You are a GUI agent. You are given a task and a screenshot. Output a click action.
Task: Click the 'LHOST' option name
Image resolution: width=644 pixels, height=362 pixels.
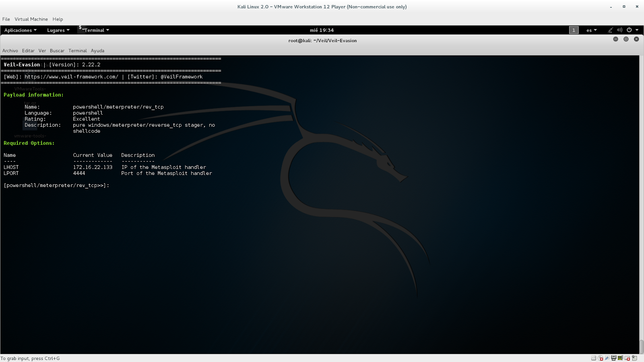(11, 167)
